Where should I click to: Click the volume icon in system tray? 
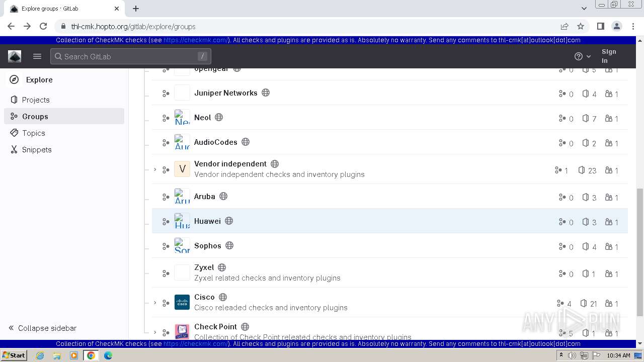[572, 355]
